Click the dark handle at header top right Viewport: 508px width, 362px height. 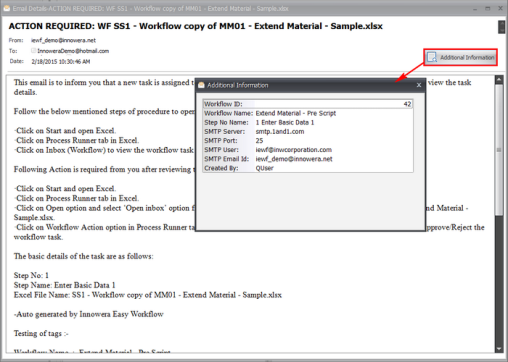501,27
